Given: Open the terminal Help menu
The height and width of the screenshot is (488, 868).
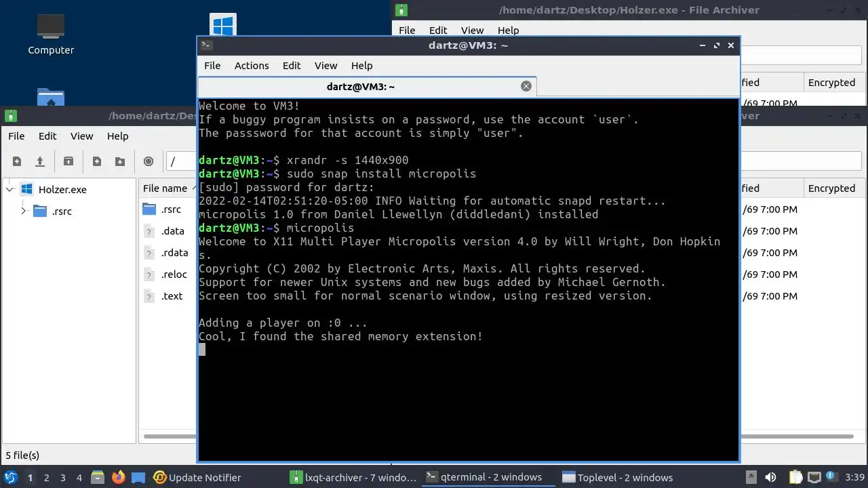Looking at the screenshot, I should point(361,66).
